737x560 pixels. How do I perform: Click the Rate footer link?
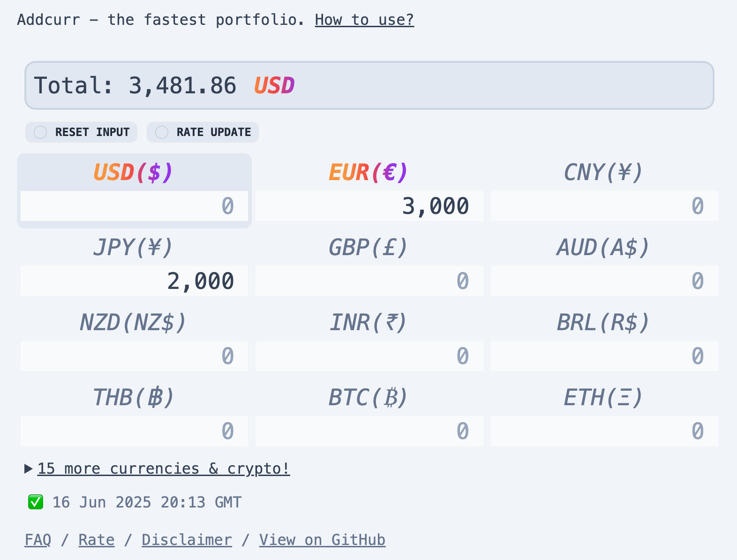click(x=96, y=540)
